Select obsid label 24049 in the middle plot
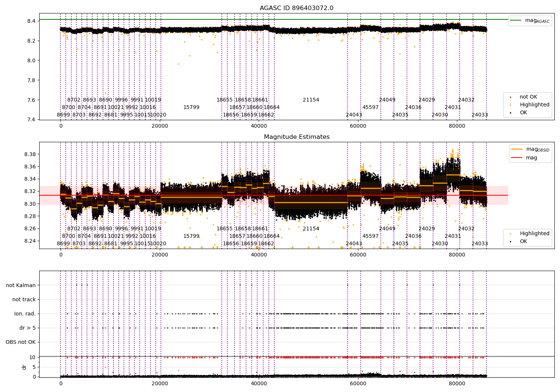Image resolution: width=560 pixels, height=392 pixels. click(387, 229)
